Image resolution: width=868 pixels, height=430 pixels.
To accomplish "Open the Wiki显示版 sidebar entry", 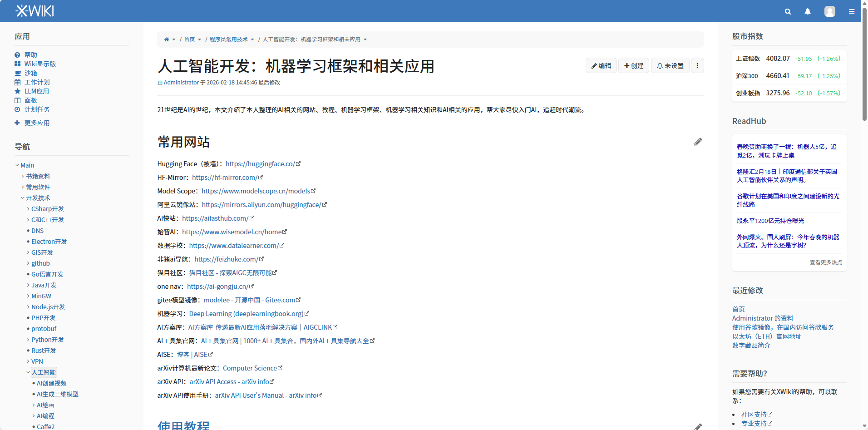I will (40, 64).
